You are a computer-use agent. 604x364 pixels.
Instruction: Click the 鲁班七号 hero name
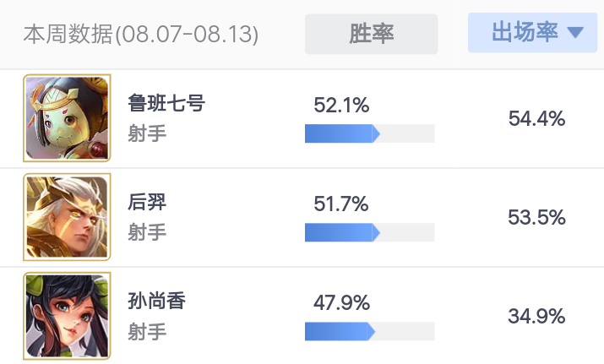[166, 104]
